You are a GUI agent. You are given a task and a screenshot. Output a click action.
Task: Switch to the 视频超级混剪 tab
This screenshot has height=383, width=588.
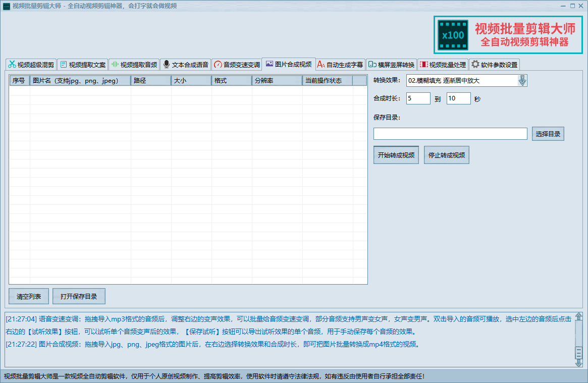click(x=31, y=65)
